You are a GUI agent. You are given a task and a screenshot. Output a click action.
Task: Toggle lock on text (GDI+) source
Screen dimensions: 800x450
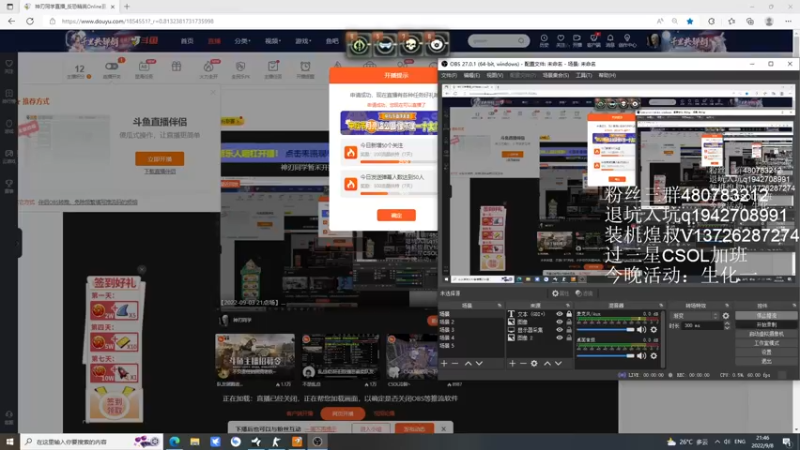(x=568, y=314)
